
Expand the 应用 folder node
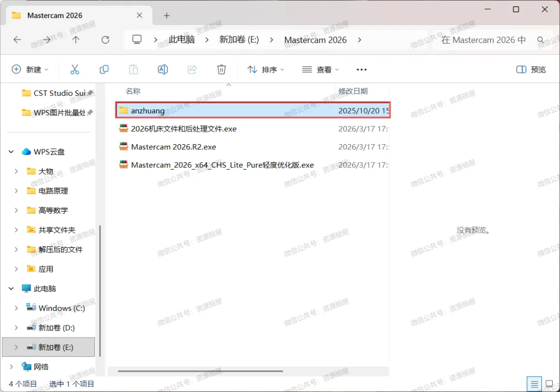pyautogui.click(x=16, y=269)
